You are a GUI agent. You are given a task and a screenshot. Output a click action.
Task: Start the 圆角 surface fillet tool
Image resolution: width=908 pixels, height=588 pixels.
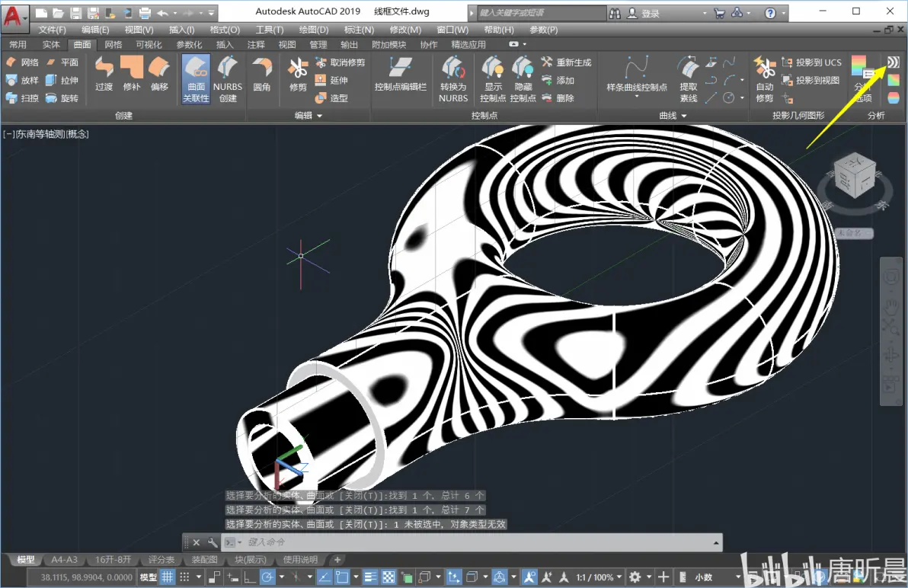point(262,73)
